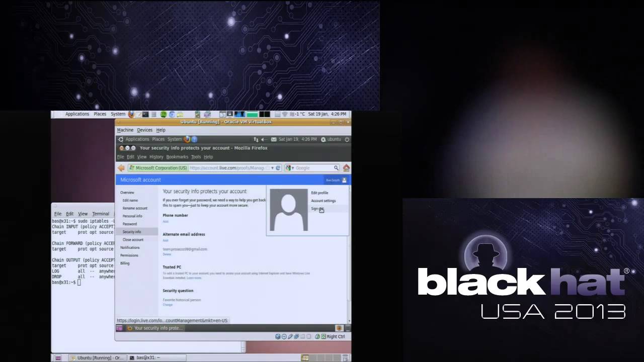Click the show desktop icon in the host bottom panel
644x362 pixels.
pyautogui.click(x=58, y=358)
